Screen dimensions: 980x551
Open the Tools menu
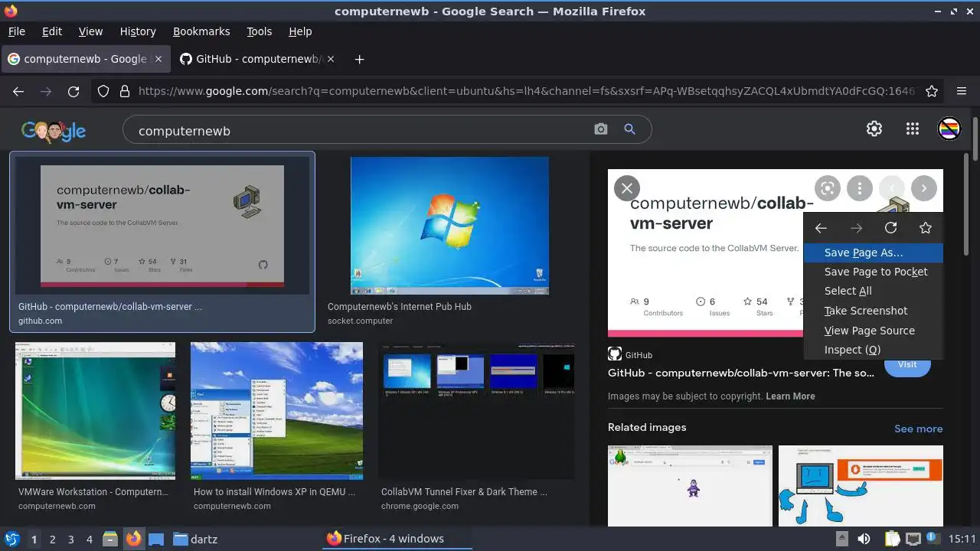click(260, 31)
